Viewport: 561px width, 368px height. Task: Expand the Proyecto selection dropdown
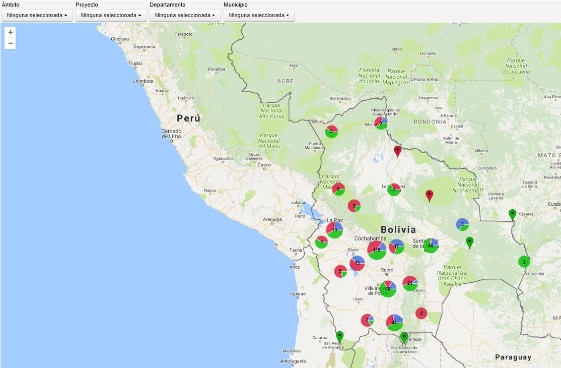tap(111, 15)
